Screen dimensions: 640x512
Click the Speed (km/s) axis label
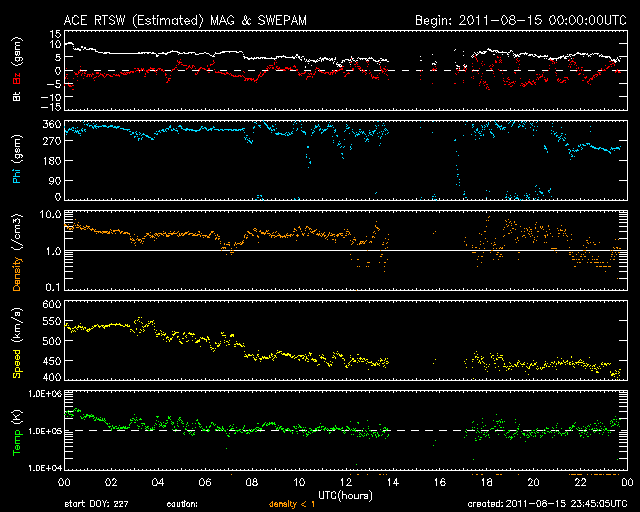point(17,345)
